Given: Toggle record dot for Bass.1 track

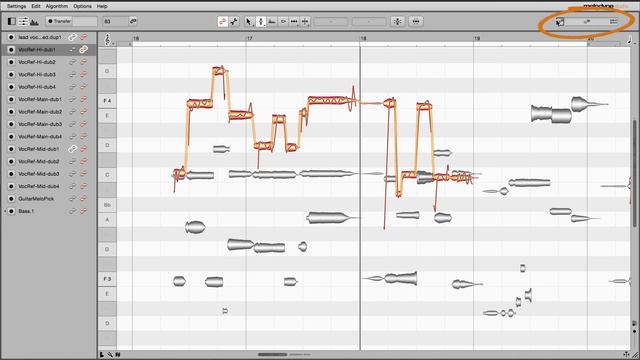Looking at the screenshot, I should pyautogui.click(x=11, y=211).
